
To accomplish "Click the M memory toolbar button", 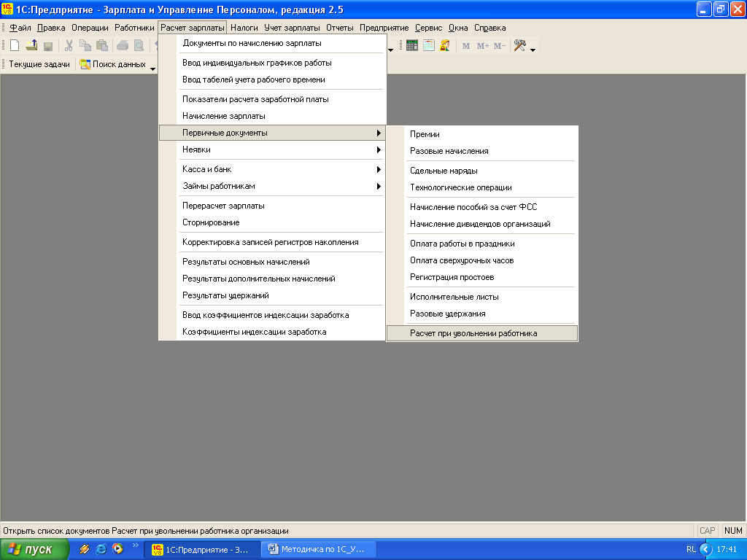I will click(466, 46).
